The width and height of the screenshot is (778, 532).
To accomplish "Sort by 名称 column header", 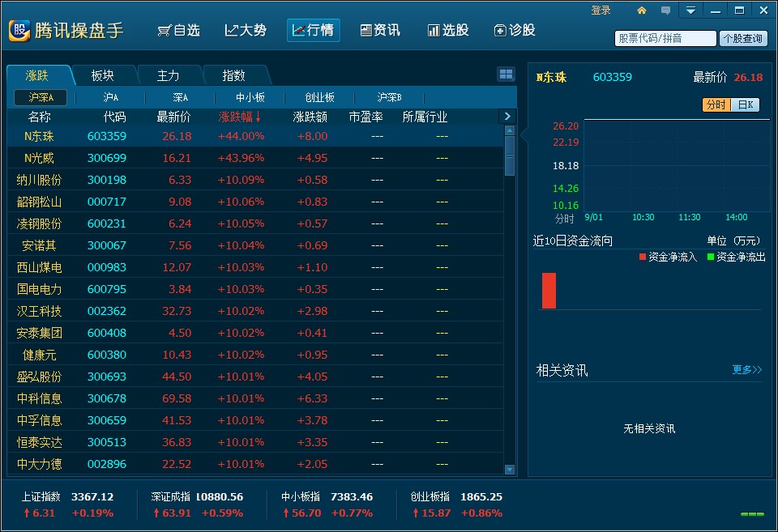I will pyautogui.click(x=40, y=117).
